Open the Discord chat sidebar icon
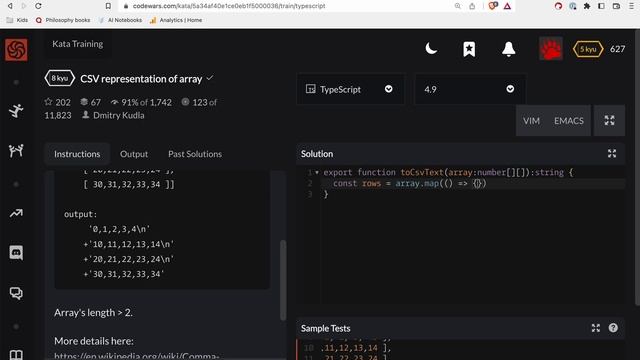640x360 pixels. [16, 253]
